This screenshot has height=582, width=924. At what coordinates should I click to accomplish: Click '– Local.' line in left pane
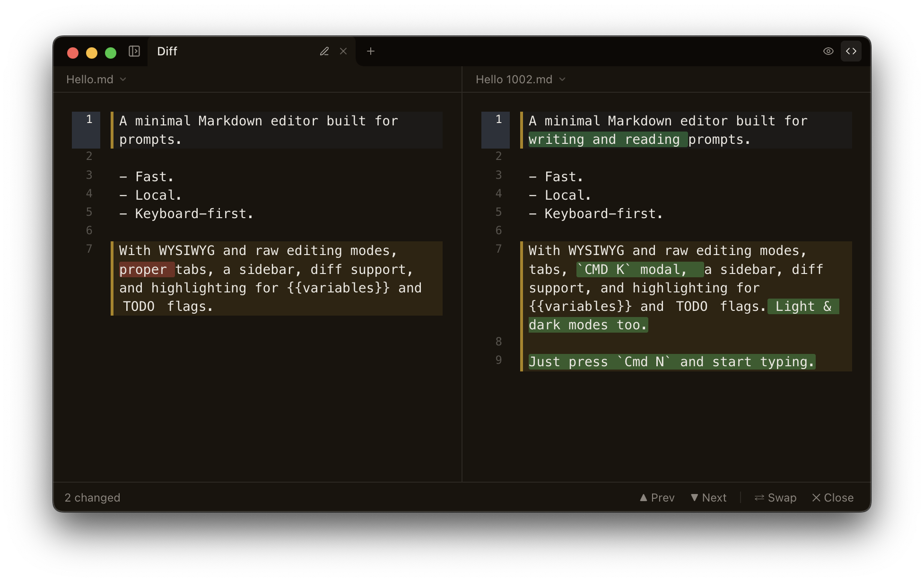[x=150, y=195]
